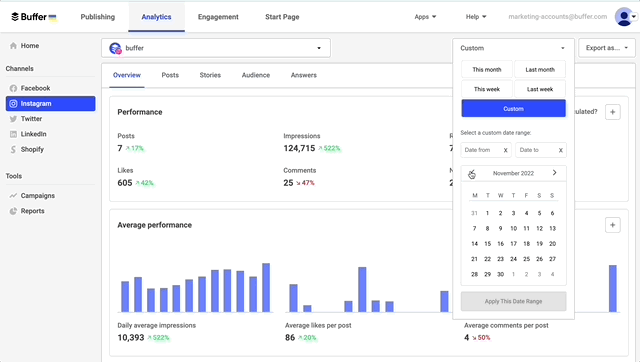Expand the Apps menu
The width and height of the screenshot is (640, 362).
(425, 17)
